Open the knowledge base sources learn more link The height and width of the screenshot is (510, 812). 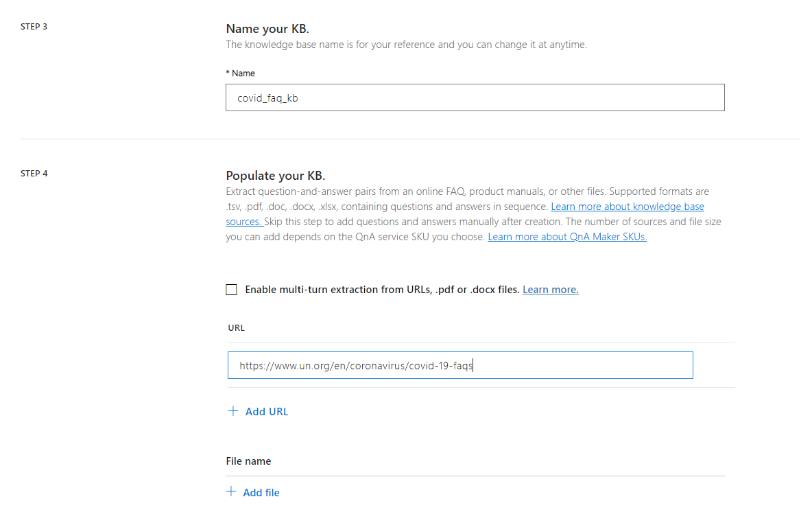click(627, 206)
